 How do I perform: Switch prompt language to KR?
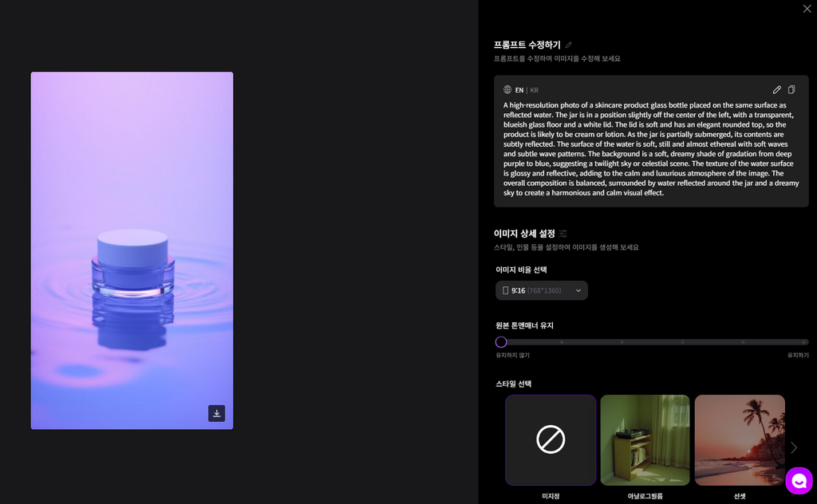pyautogui.click(x=534, y=90)
